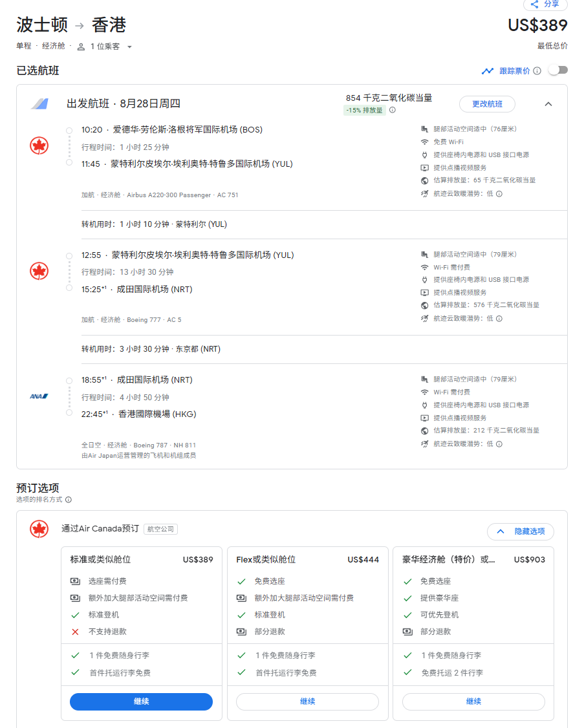Viewport: 573px width, 728px height.
Task: Collapse the 出发航班 flight details panel
Action: (x=548, y=104)
